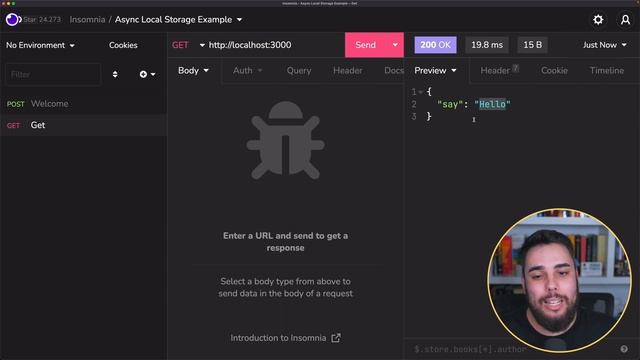Click the external link icon beside Introduction
Screen dimensions: 640x360
click(336, 338)
